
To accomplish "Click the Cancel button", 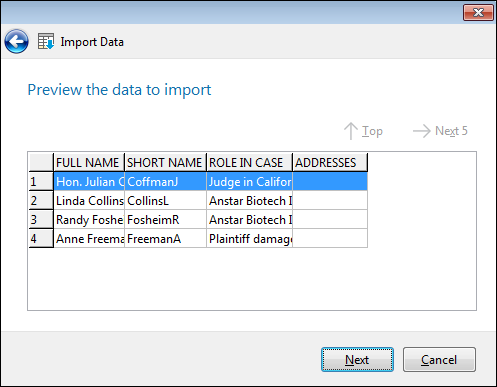I will pyautogui.click(x=439, y=360).
